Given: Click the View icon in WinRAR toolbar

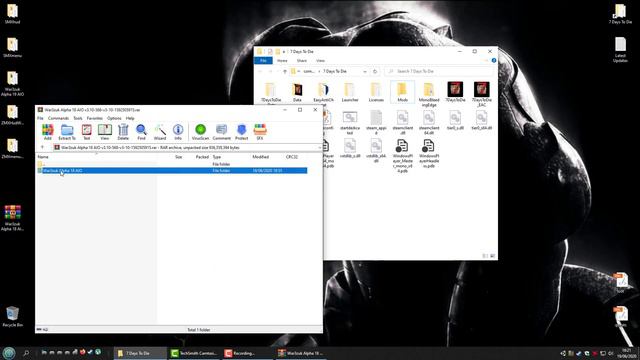Looking at the screenshot, I should (x=104, y=132).
